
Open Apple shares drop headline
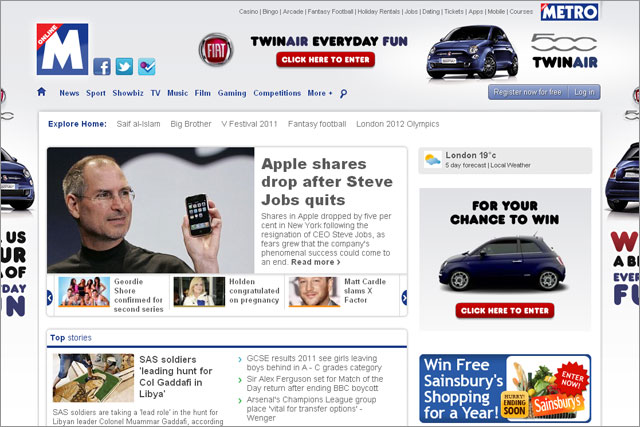[x=327, y=182]
